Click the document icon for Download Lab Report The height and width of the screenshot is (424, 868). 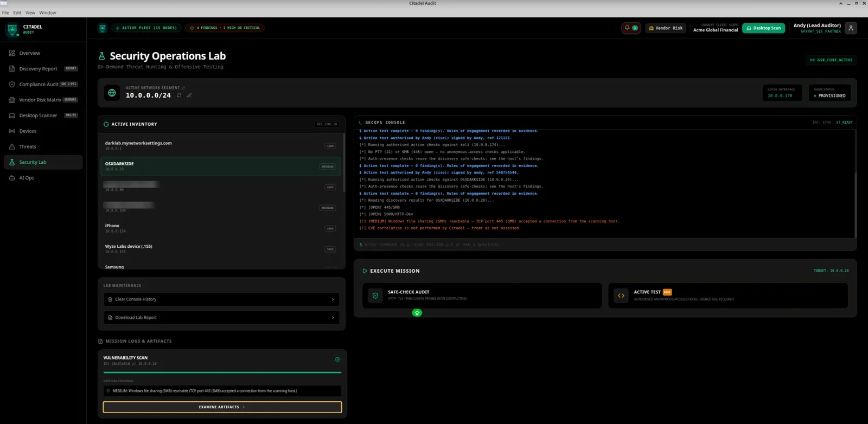click(x=110, y=318)
